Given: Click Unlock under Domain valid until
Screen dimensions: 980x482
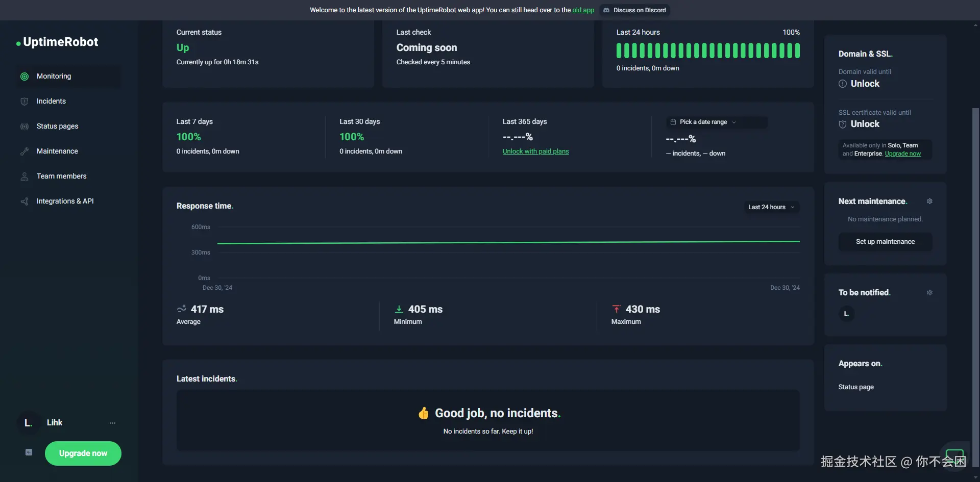Looking at the screenshot, I should 865,84.
